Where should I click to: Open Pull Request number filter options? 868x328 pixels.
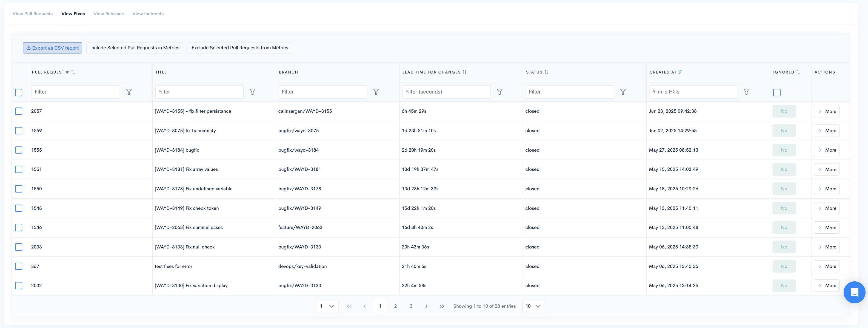tap(129, 92)
